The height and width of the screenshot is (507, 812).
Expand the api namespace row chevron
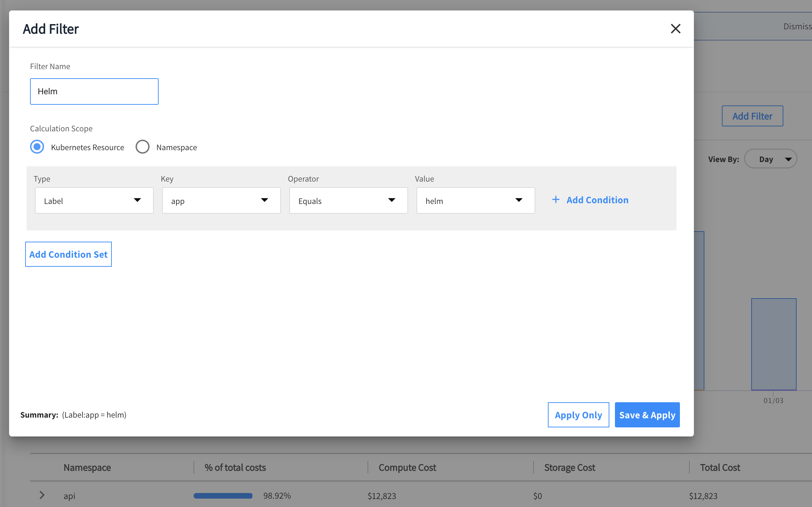(x=42, y=495)
